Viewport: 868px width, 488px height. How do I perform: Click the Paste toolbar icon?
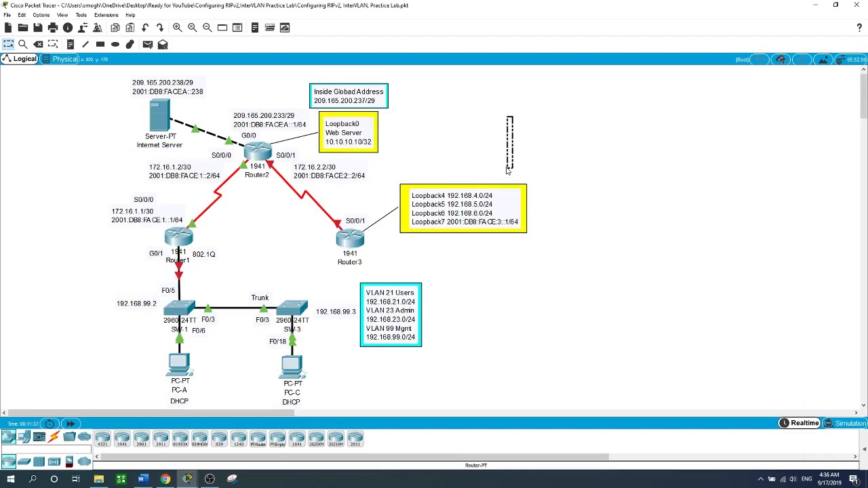tap(130, 28)
